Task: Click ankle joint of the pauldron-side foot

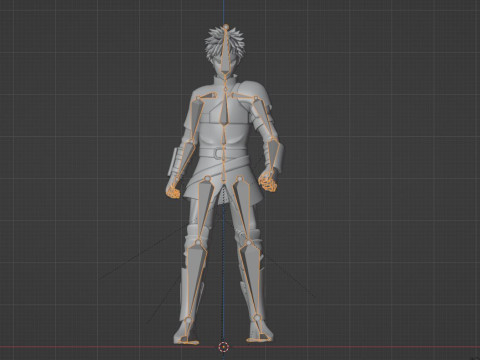Action: click(x=257, y=317)
